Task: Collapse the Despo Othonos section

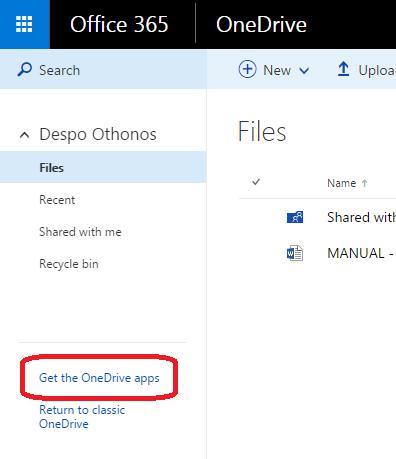Action: (24, 135)
